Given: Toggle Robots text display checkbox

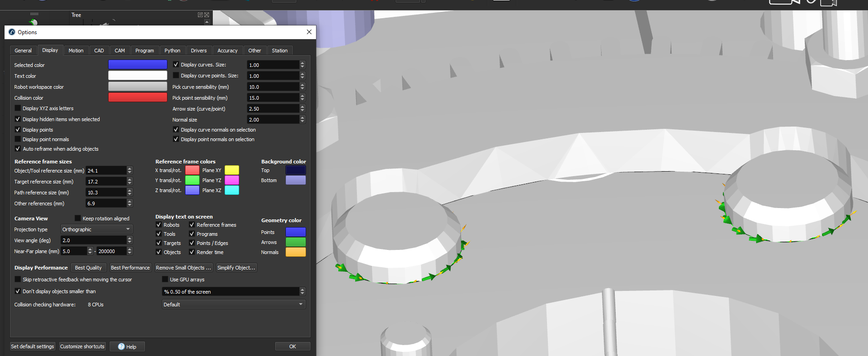Looking at the screenshot, I should (x=159, y=225).
